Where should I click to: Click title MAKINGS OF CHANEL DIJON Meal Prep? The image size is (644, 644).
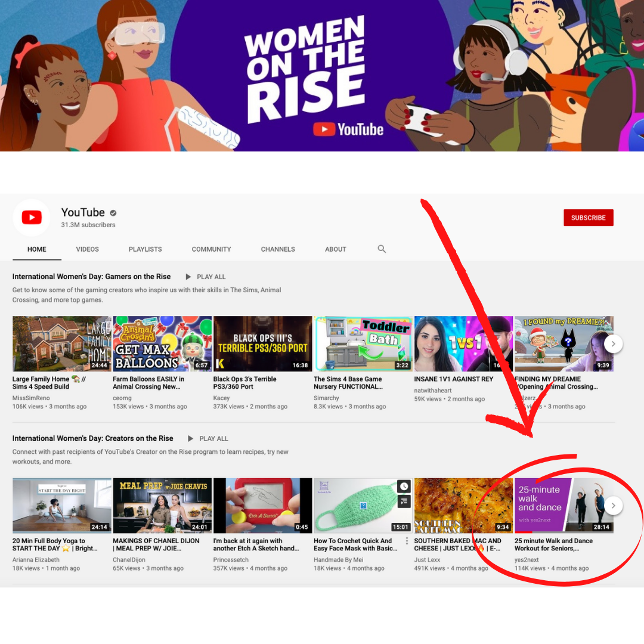[x=156, y=544]
